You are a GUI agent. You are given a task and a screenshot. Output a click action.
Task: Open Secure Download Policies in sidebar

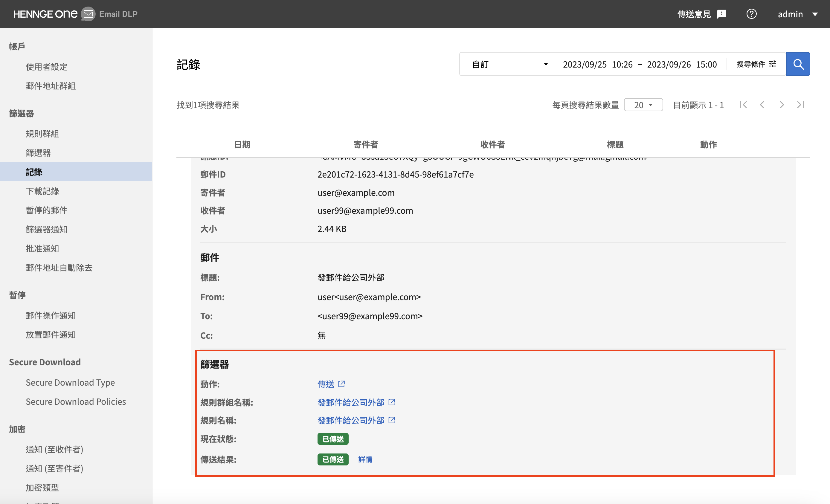tap(76, 402)
